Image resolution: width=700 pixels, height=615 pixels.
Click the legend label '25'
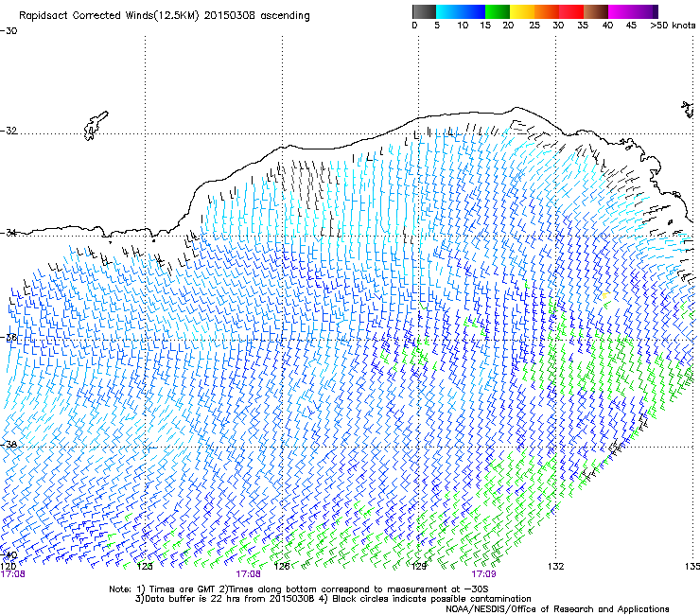coord(534,26)
